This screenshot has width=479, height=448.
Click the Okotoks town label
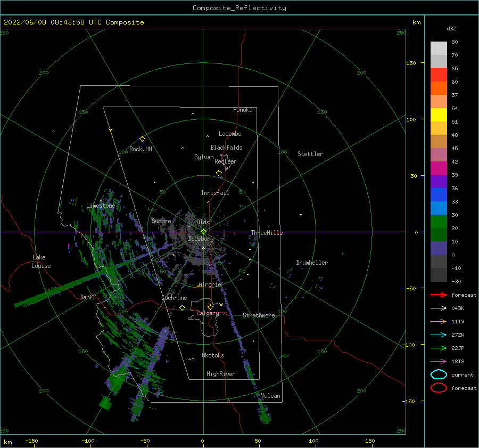[x=213, y=356]
